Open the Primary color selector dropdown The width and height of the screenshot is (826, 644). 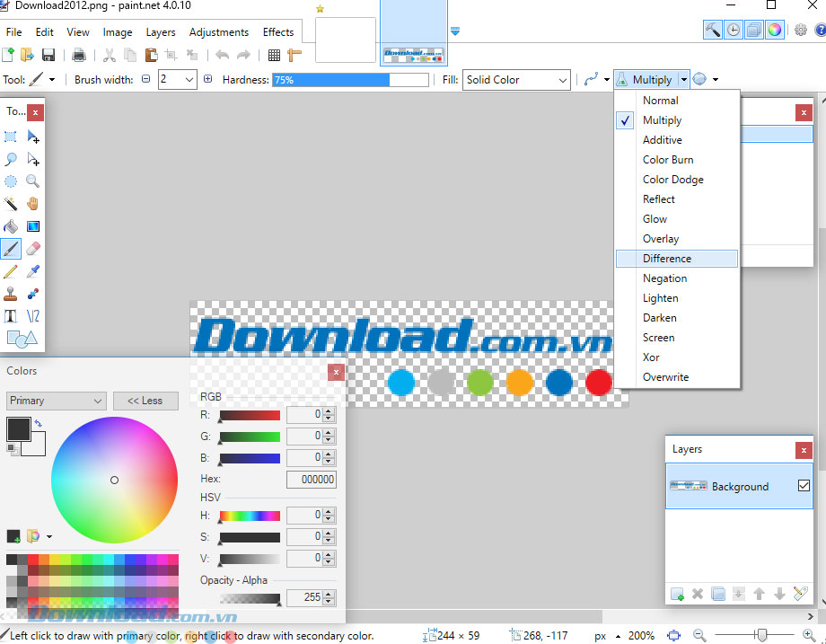pyautogui.click(x=56, y=401)
